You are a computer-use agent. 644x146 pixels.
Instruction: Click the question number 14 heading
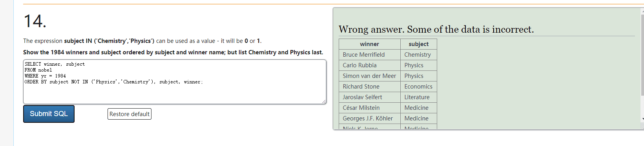click(x=35, y=21)
